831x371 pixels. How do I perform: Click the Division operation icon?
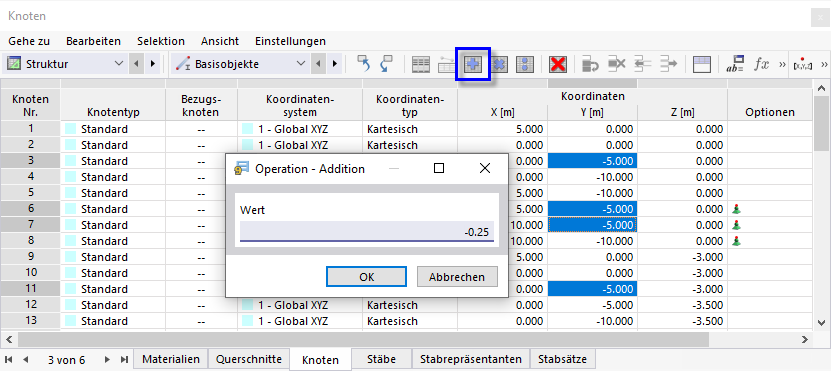pyautogui.click(x=525, y=65)
